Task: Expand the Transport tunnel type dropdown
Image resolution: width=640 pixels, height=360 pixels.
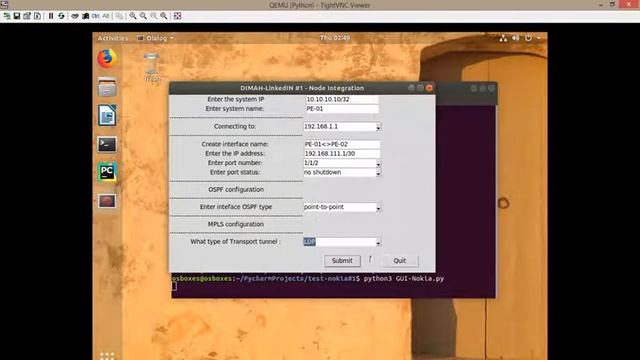Action: coord(378,242)
